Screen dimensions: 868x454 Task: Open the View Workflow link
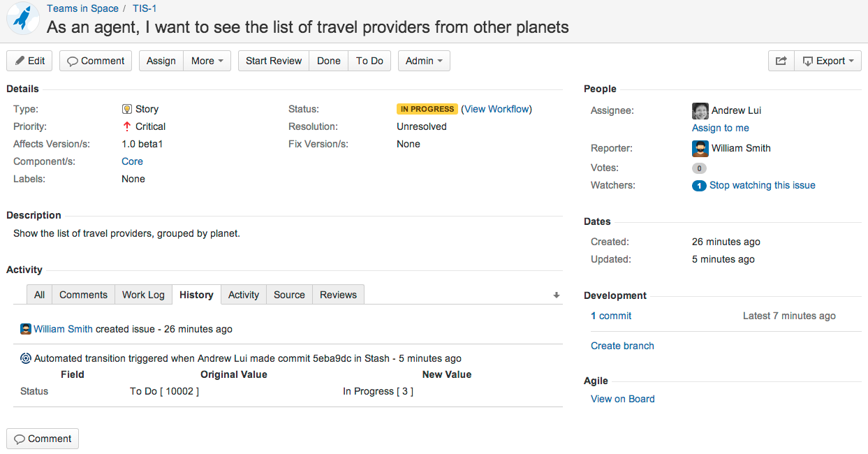click(x=497, y=109)
